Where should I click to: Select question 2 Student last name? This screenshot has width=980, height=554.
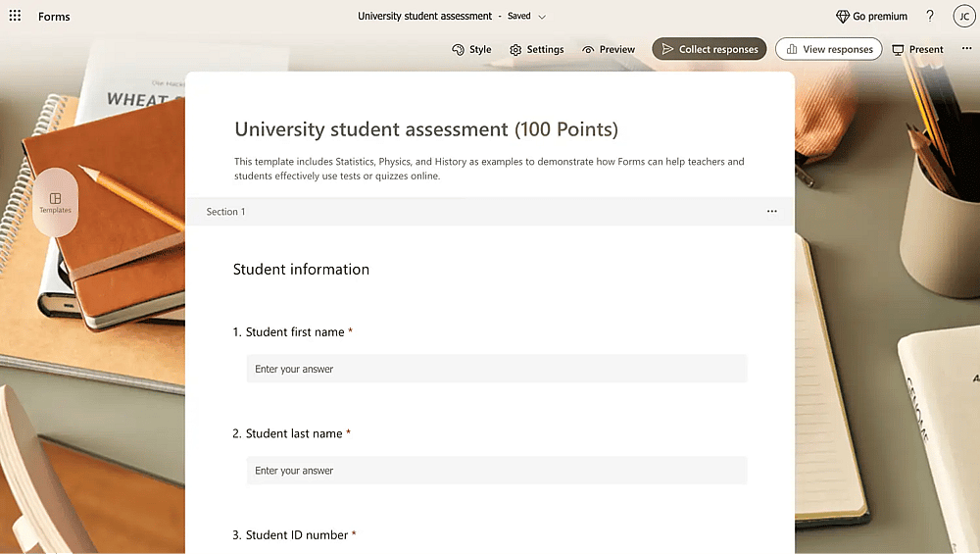pos(291,433)
